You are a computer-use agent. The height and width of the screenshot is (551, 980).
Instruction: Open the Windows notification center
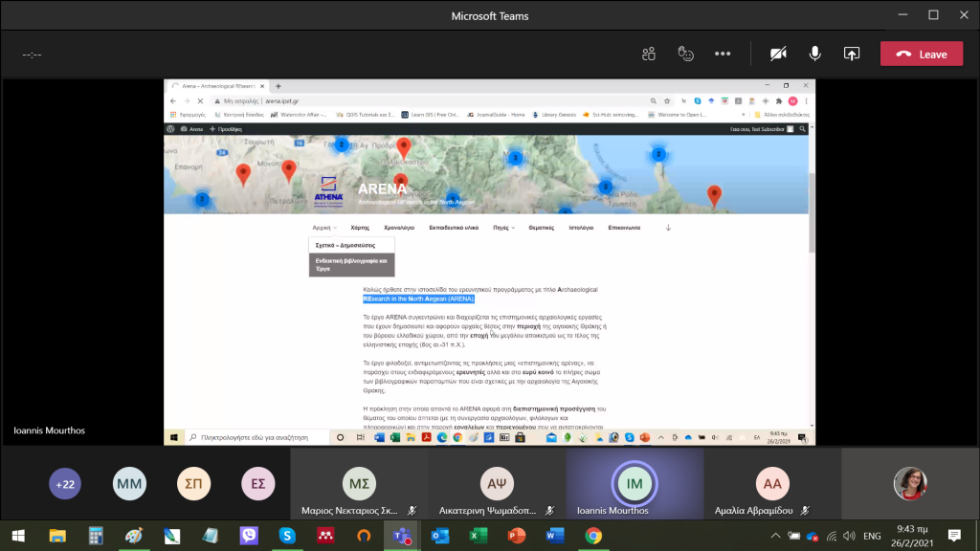coord(953,536)
